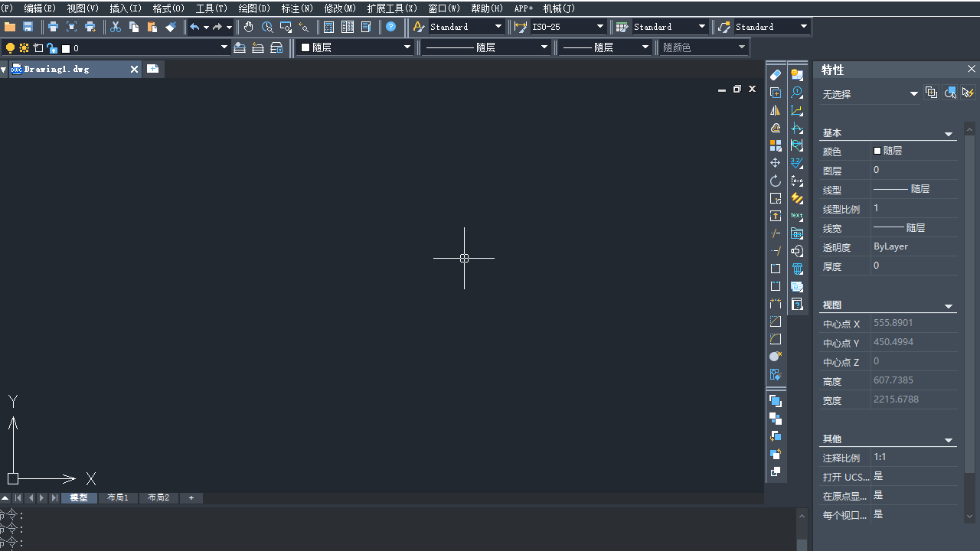Open the color control dropdown showing 随层
The width and height of the screenshot is (980, 551).
pyautogui.click(x=407, y=47)
